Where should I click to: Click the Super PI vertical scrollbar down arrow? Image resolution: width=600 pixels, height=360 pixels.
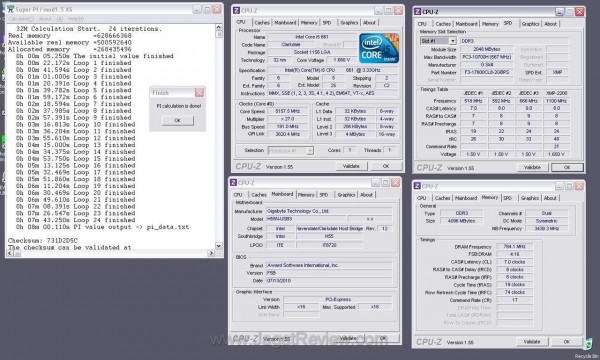pyautogui.click(x=219, y=246)
